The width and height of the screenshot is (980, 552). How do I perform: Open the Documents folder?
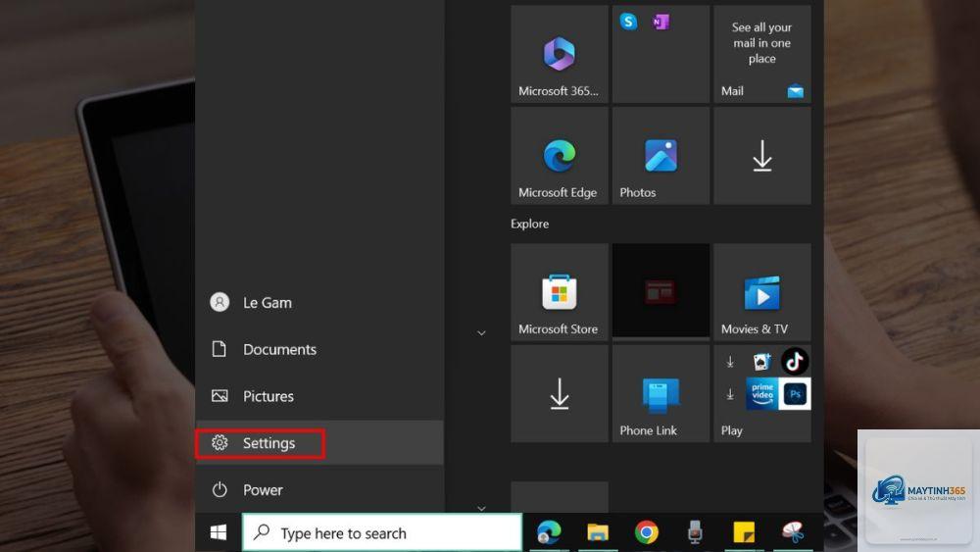pos(319,349)
